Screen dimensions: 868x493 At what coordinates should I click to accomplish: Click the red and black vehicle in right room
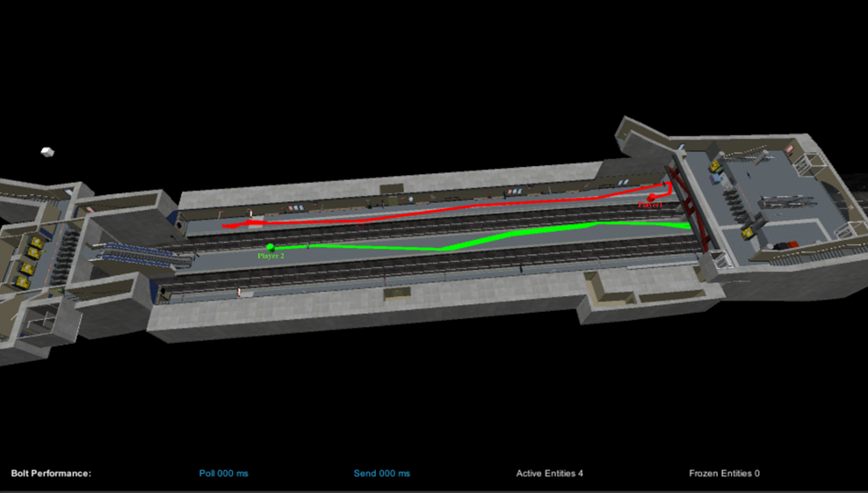788,244
